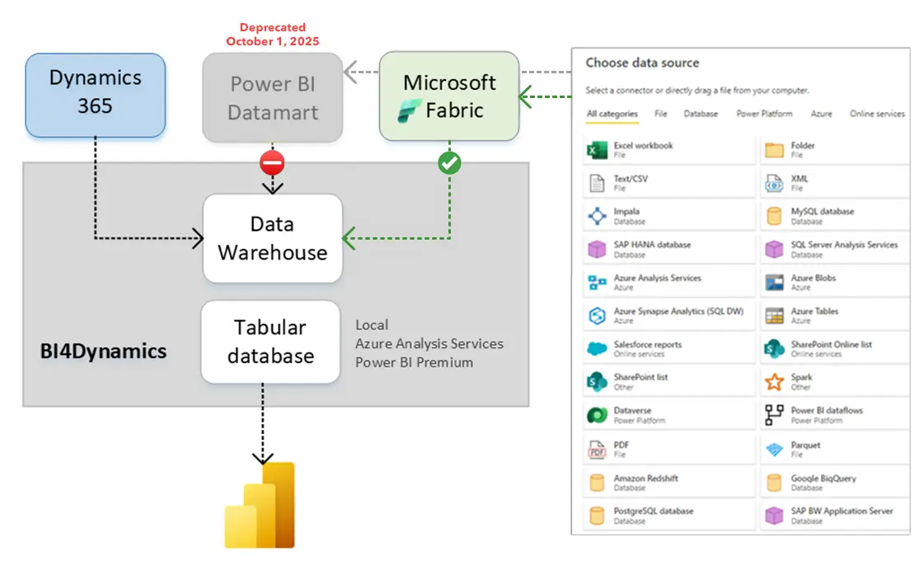Click the Dynamics 365 box
This screenshot has width=924, height=565.
(x=96, y=95)
